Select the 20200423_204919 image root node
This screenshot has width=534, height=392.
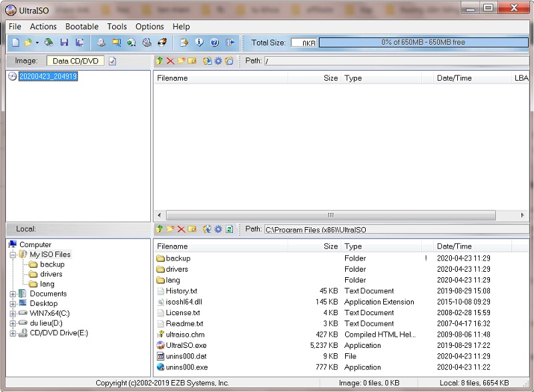48,76
